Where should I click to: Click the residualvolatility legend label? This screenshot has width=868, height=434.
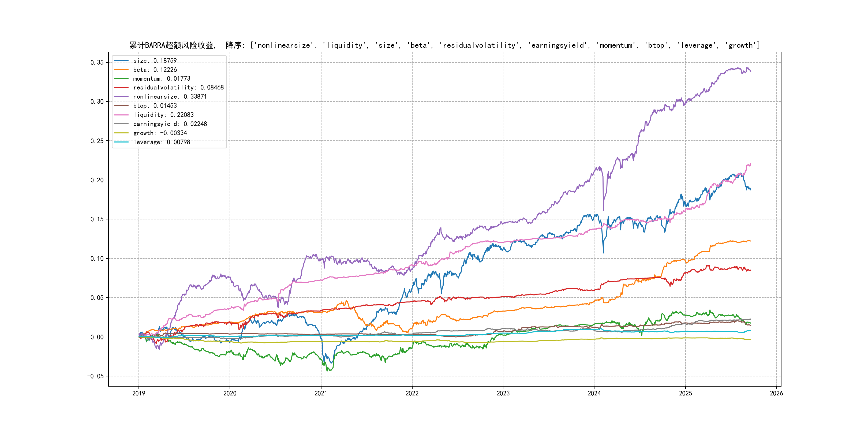click(x=178, y=88)
